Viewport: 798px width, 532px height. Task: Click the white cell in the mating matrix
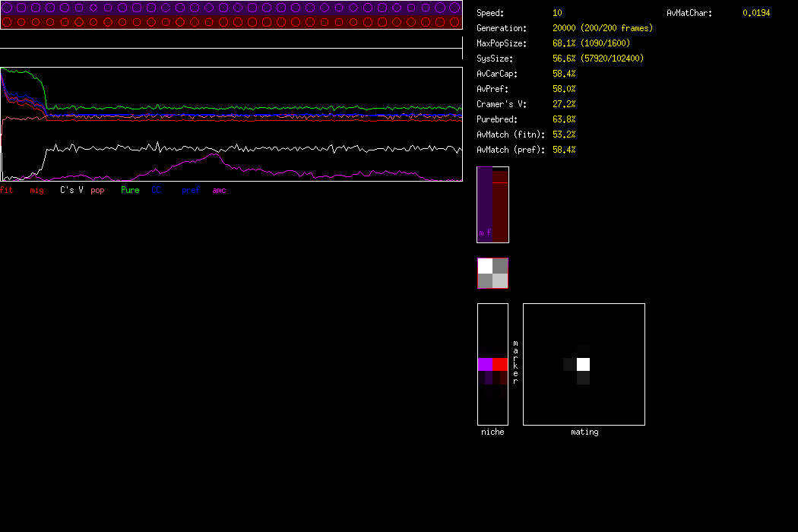pos(583,365)
